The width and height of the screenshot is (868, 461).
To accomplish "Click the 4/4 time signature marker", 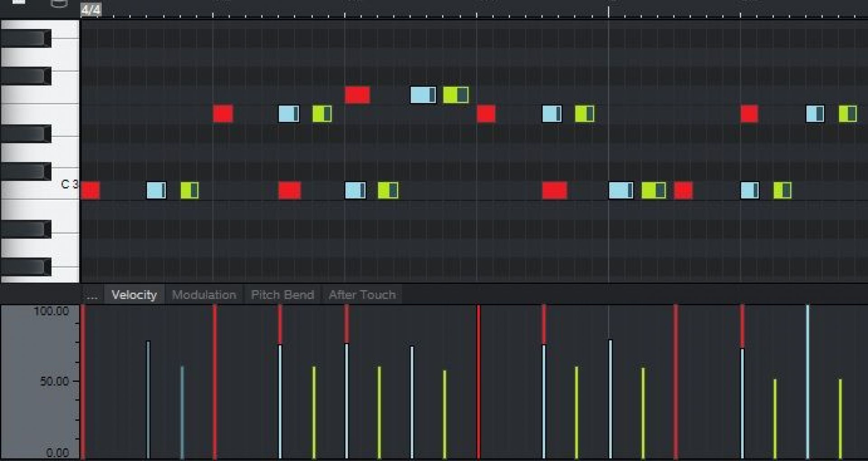I will (x=91, y=9).
